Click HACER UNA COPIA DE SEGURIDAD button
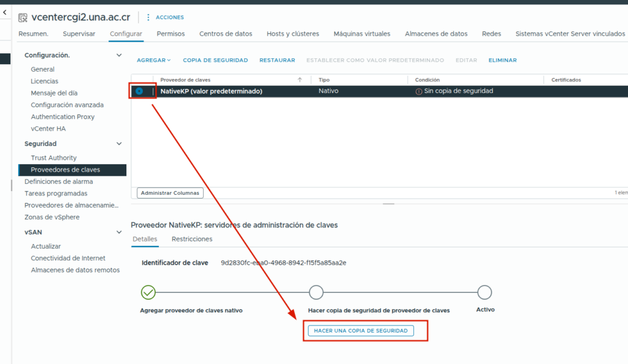This screenshot has width=628, height=364. point(361,330)
